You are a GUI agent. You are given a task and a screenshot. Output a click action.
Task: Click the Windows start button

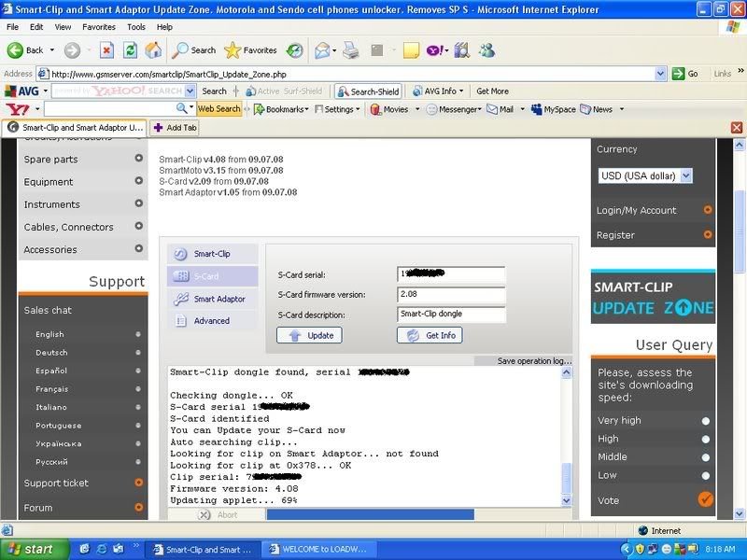tap(35, 549)
